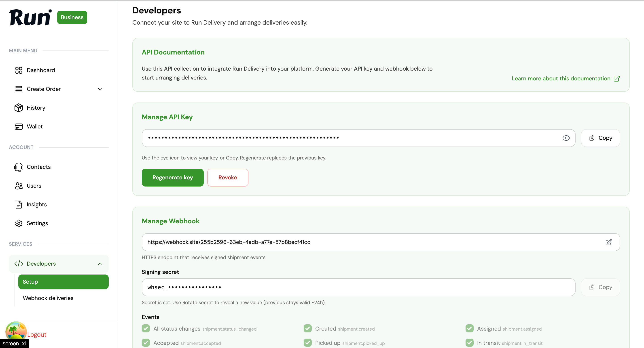This screenshot has width=644, height=348.
Task: Click the Create Order list icon
Action: click(x=19, y=89)
